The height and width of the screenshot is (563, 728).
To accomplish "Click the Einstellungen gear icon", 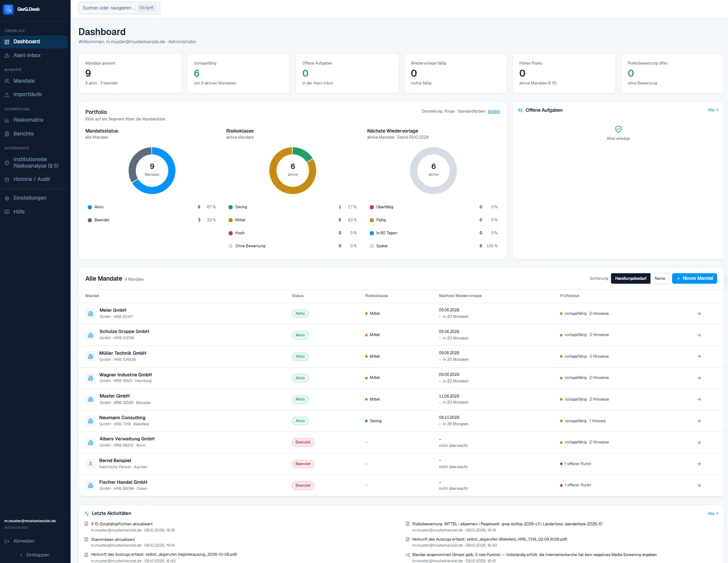I will [7, 198].
